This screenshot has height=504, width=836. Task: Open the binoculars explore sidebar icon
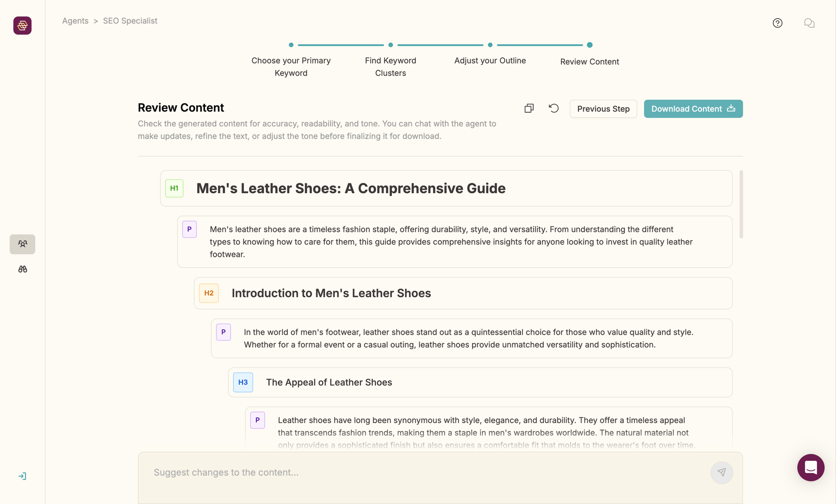click(x=22, y=269)
